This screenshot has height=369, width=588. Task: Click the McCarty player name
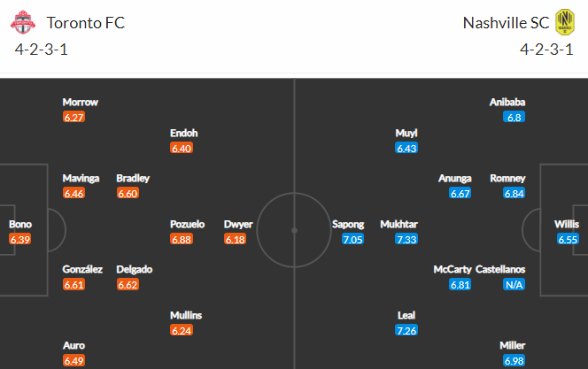click(x=453, y=269)
